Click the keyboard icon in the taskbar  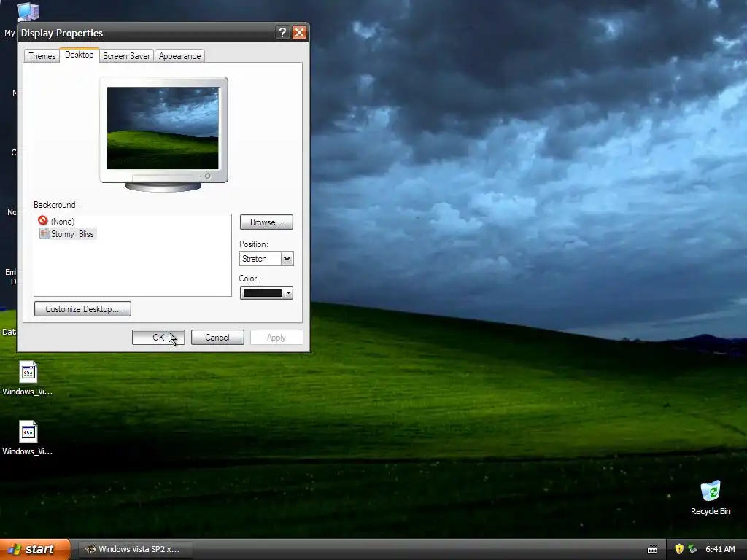click(652, 550)
